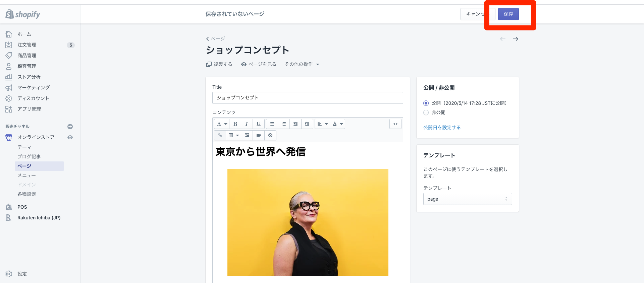Viewport: 644px width, 283px height.
Task: Select the yellow portrait image in editor
Action: pyautogui.click(x=308, y=222)
